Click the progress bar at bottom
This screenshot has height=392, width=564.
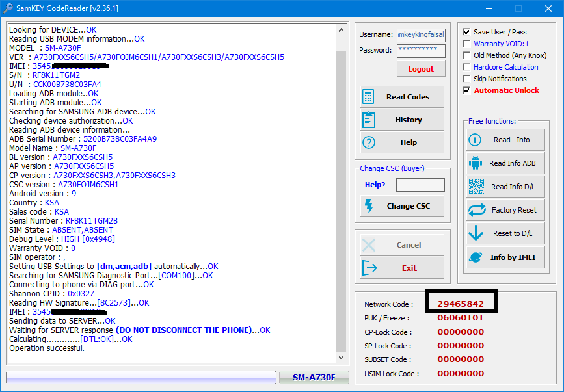pyautogui.click(x=141, y=377)
